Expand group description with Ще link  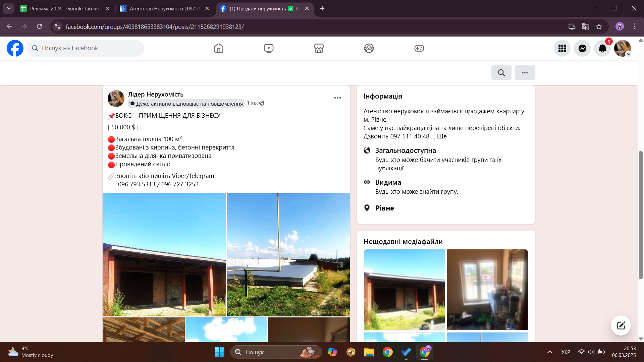(442, 136)
